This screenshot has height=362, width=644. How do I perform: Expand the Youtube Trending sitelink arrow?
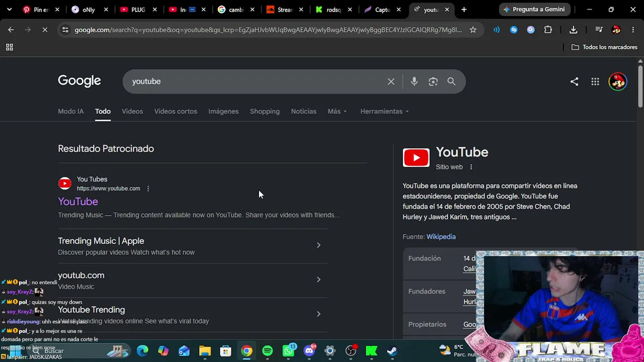coord(318,314)
